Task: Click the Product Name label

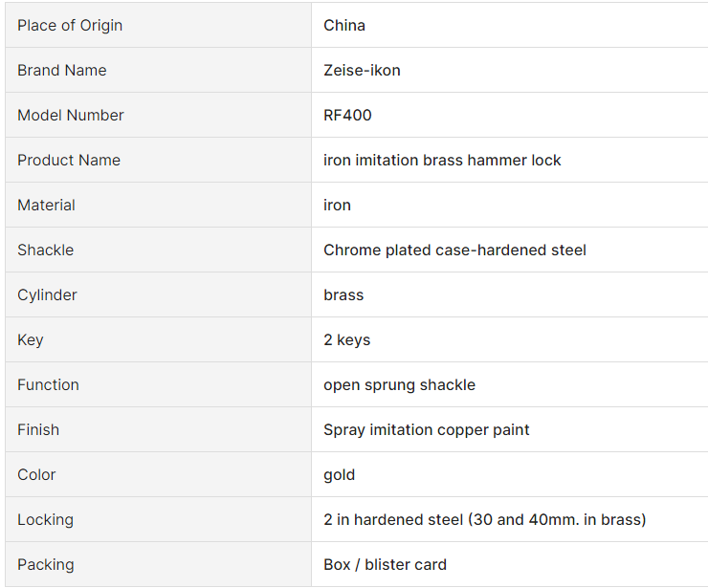Action: coord(69,160)
